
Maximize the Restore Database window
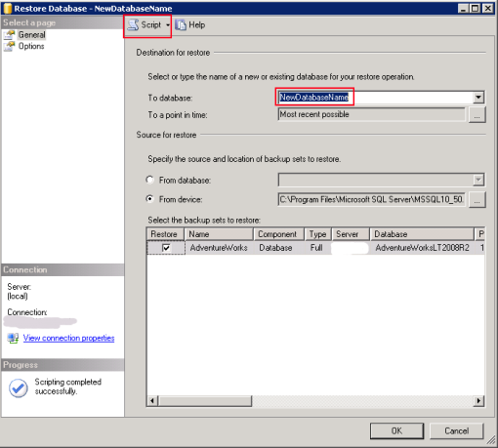(x=475, y=8)
